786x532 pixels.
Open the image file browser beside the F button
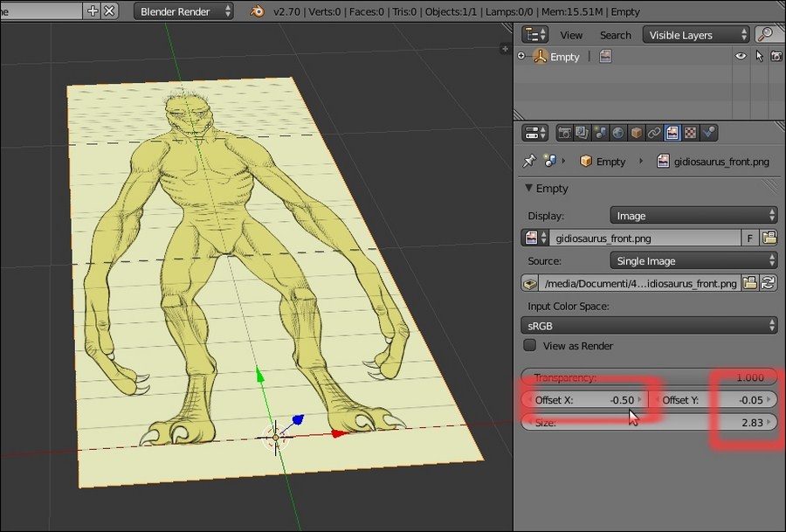pos(769,238)
